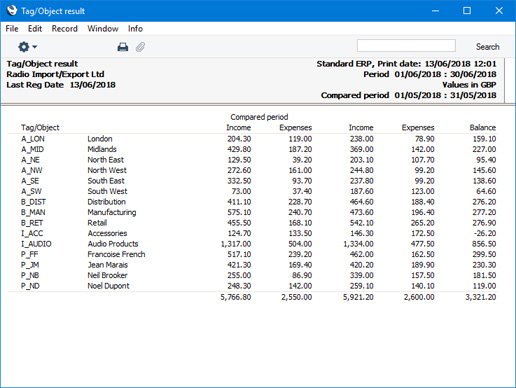Select the B_RET tag code

pos(32,223)
